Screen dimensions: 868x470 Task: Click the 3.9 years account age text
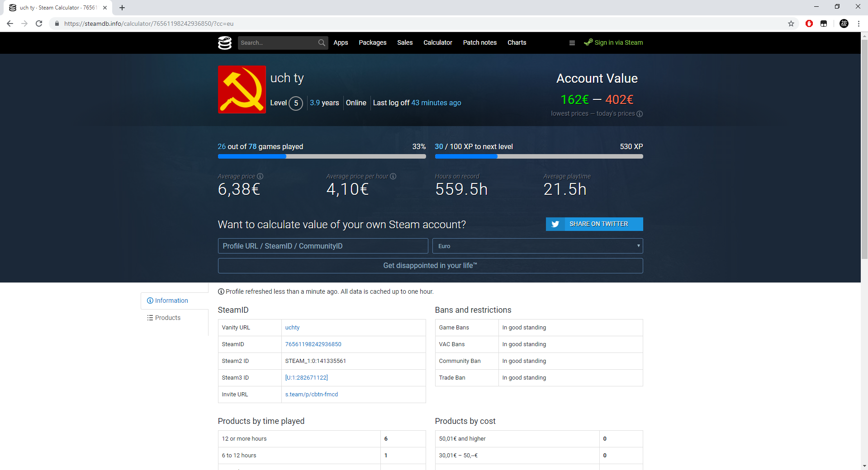(324, 103)
